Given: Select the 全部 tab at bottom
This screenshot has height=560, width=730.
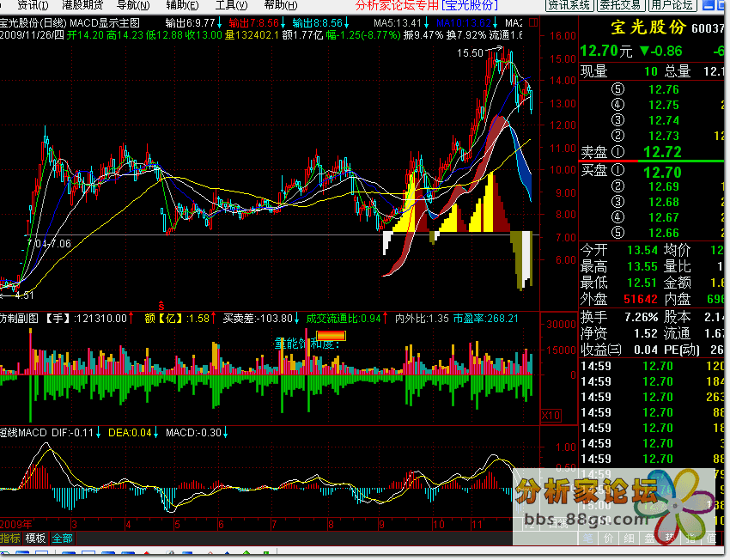Looking at the screenshot, I should coord(62,539).
